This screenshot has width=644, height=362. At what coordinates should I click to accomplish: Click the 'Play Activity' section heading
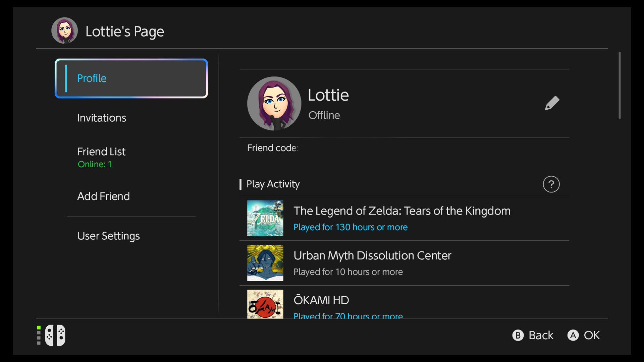(x=273, y=184)
